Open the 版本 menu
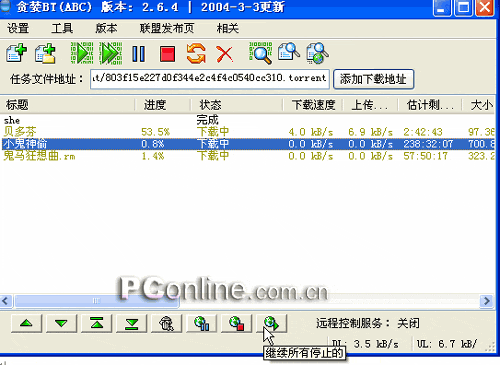500x365 pixels. pos(106,28)
